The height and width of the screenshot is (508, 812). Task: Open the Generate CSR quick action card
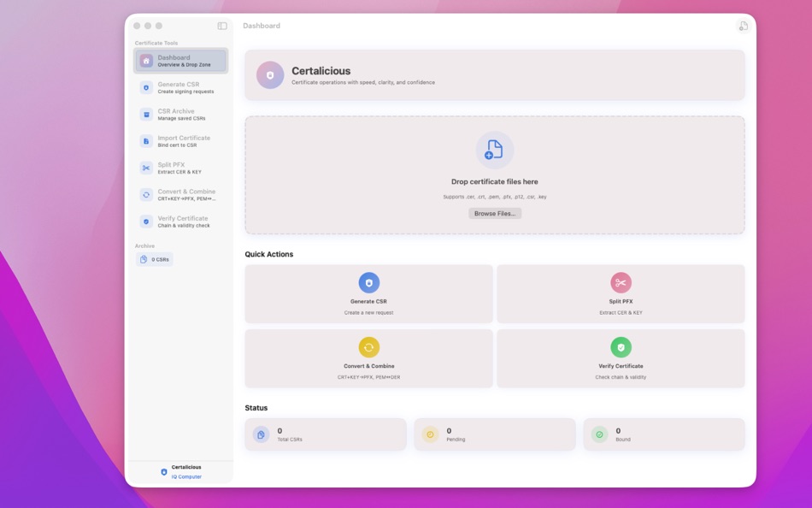pos(368,294)
